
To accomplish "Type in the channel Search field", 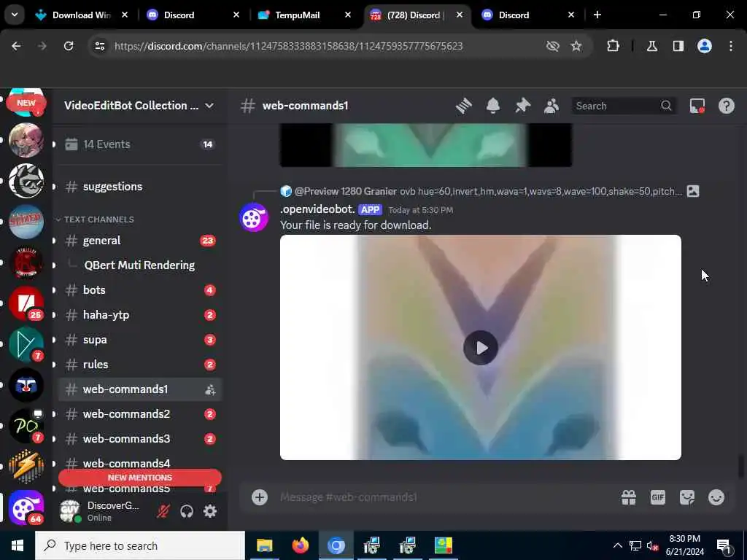I will pos(623,106).
